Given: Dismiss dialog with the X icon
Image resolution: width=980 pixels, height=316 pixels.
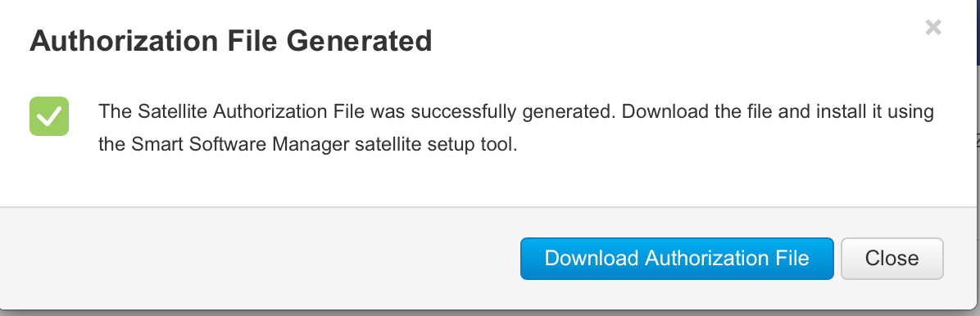Looking at the screenshot, I should (933, 28).
